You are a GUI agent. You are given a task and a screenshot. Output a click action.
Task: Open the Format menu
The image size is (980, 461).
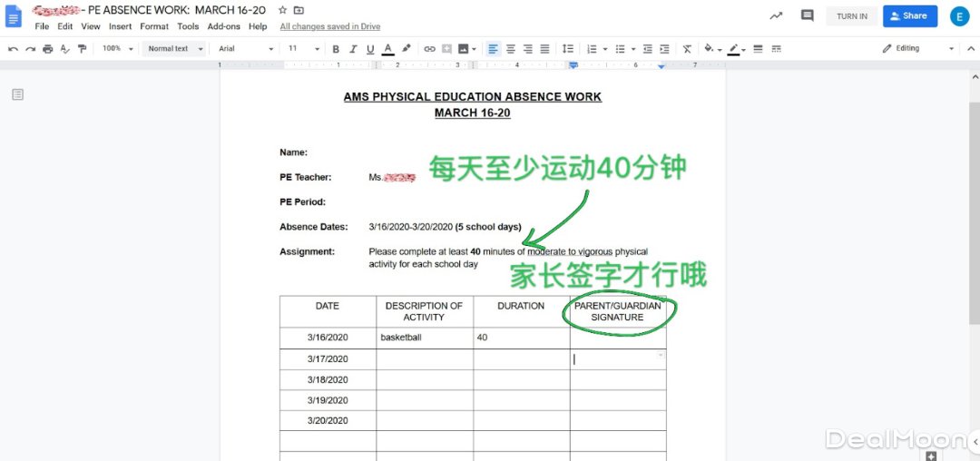click(x=154, y=26)
